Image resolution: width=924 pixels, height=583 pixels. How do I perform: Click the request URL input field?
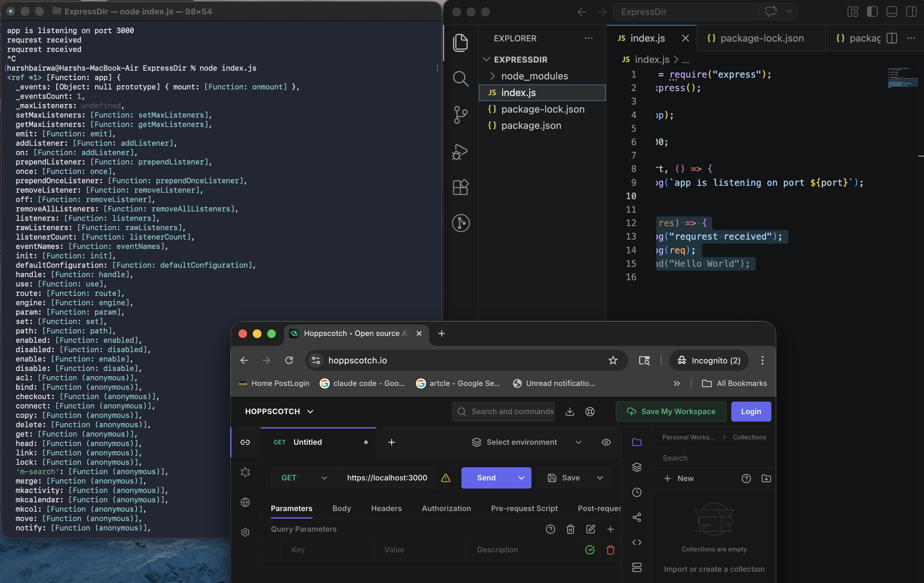[386, 478]
